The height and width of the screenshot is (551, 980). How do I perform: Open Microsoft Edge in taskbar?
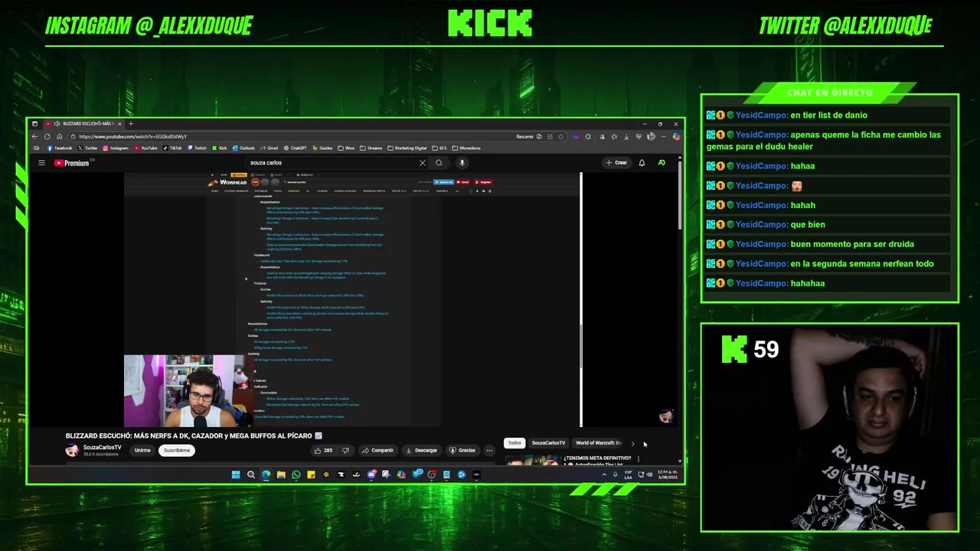click(x=266, y=474)
